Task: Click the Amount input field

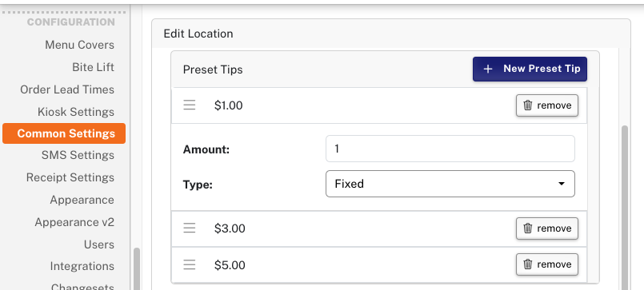Action: [450, 149]
